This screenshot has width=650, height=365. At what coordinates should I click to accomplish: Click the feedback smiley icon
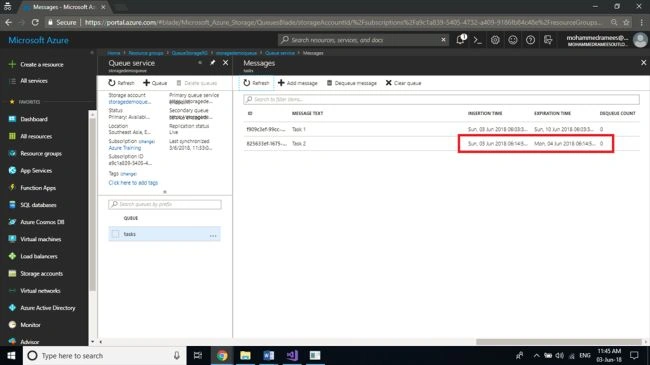tap(513, 40)
